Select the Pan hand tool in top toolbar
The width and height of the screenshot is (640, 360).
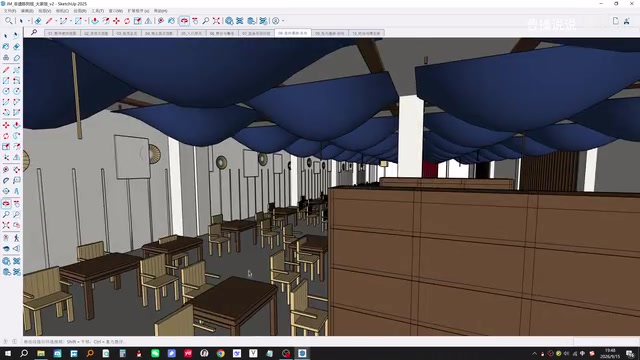(195, 20)
